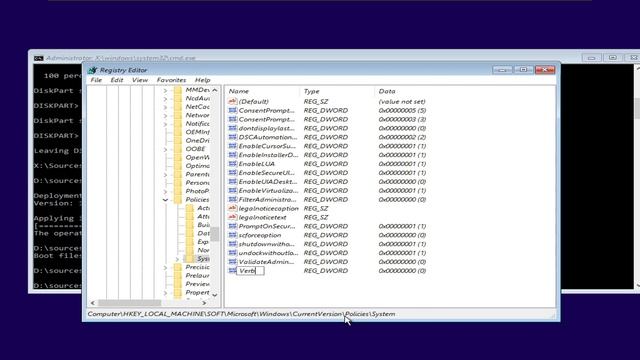This screenshot has width=640, height=360.
Task: Expand the OOBE tree node
Action: [165, 149]
